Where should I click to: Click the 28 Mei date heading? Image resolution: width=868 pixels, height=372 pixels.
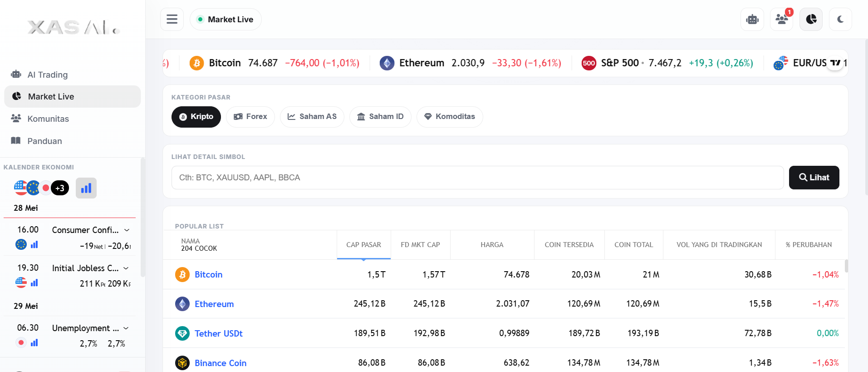pyautogui.click(x=26, y=208)
